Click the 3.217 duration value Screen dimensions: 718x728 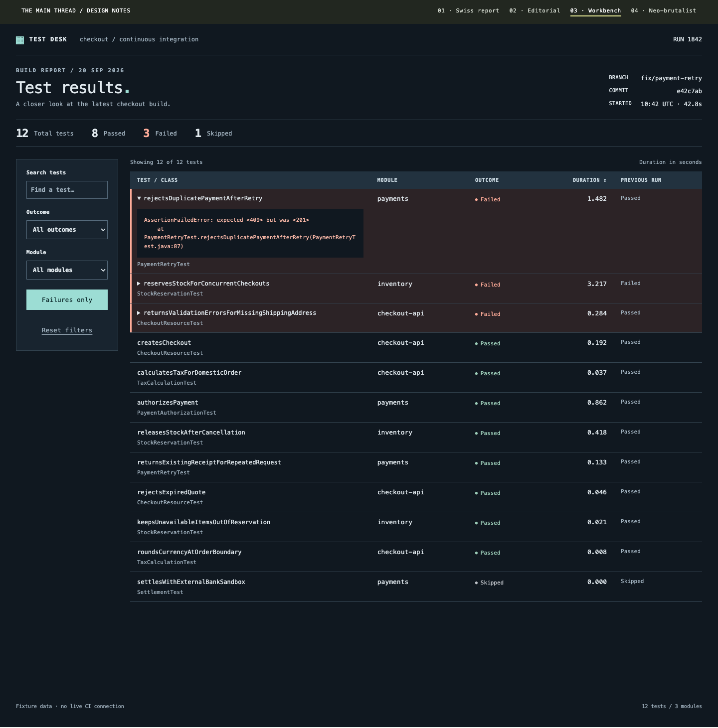pyautogui.click(x=597, y=284)
